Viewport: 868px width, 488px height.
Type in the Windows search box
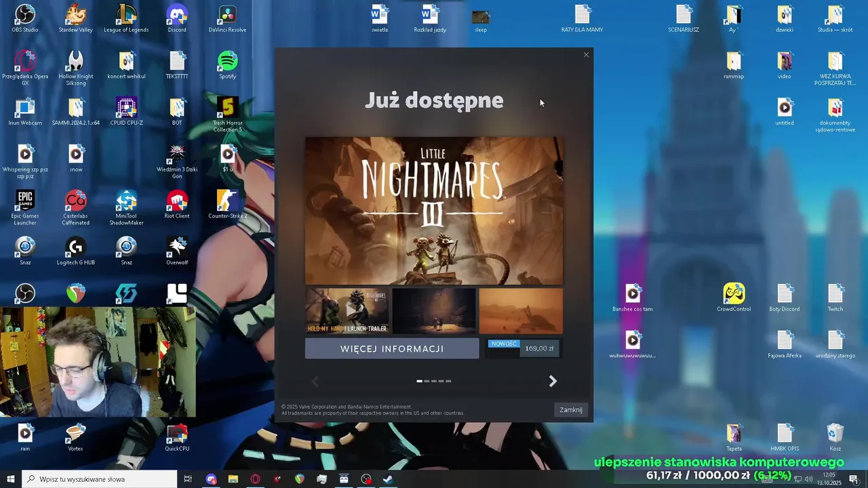tap(99, 479)
